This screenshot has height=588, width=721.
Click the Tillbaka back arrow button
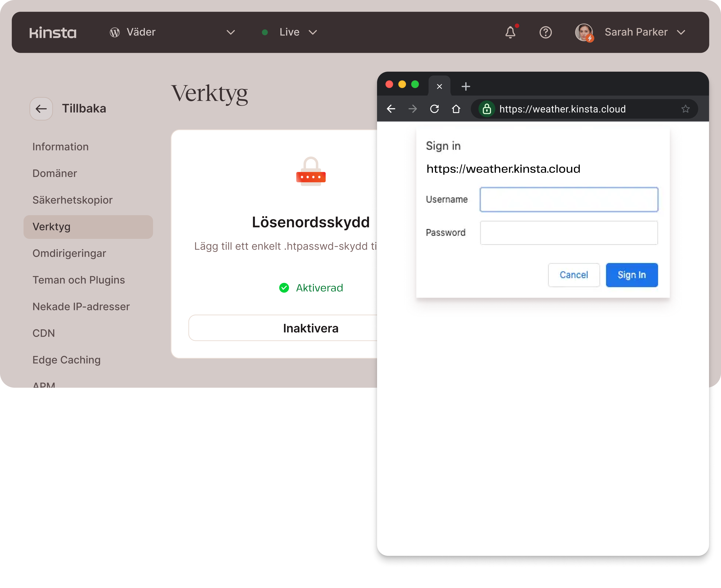41,109
